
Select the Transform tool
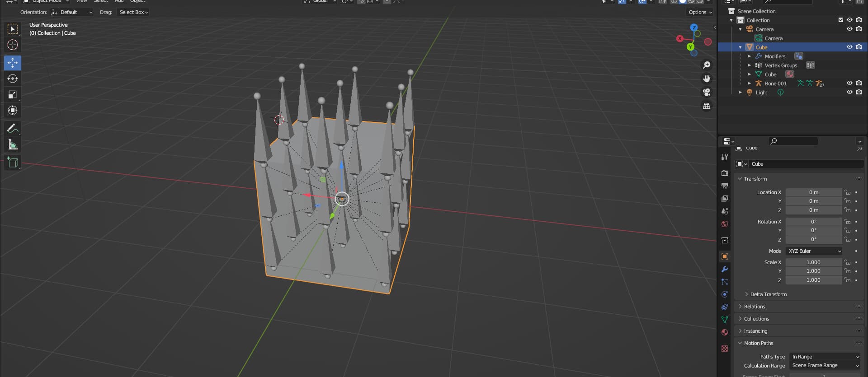[x=13, y=110]
